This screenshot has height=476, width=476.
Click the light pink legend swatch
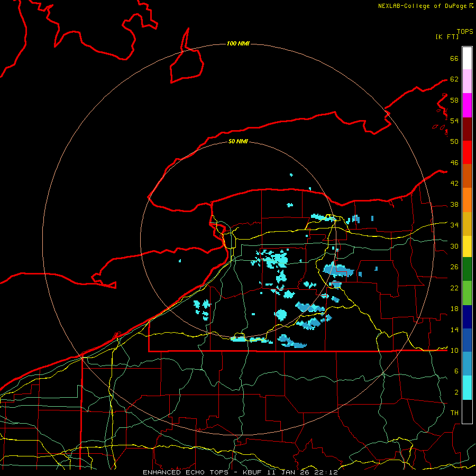coord(467,81)
